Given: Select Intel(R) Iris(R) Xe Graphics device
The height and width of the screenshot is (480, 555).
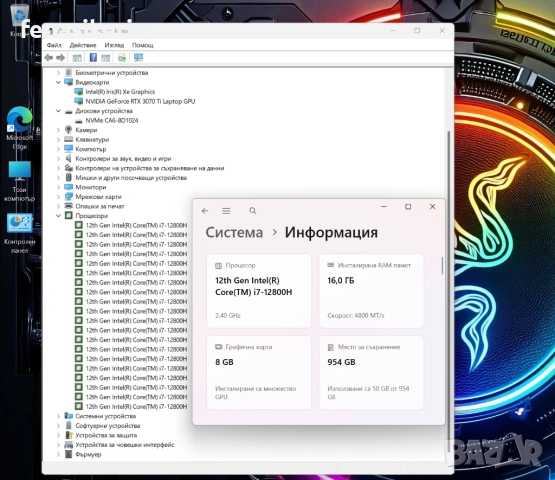Looking at the screenshot, I should pyautogui.click(x=120, y=92).
